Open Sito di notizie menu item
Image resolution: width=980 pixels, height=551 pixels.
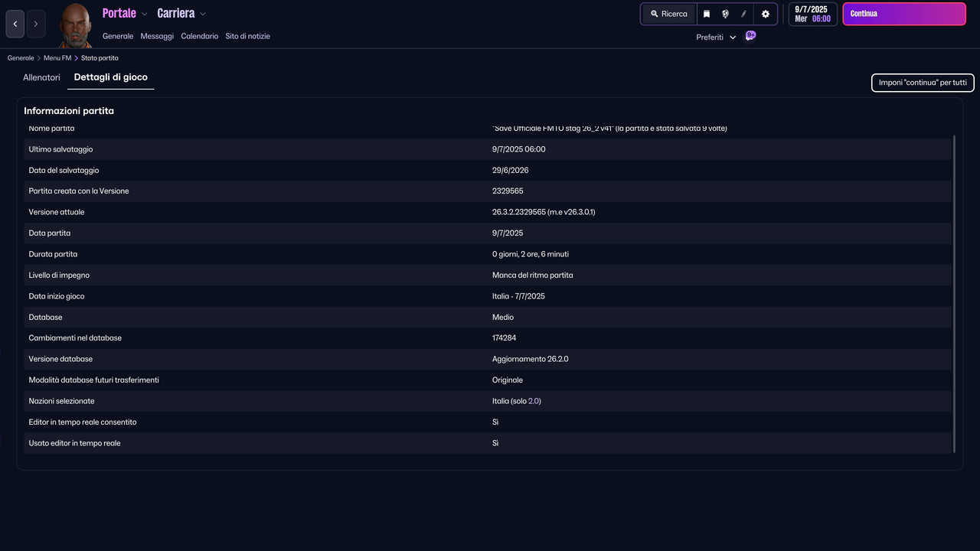(247, 36)
